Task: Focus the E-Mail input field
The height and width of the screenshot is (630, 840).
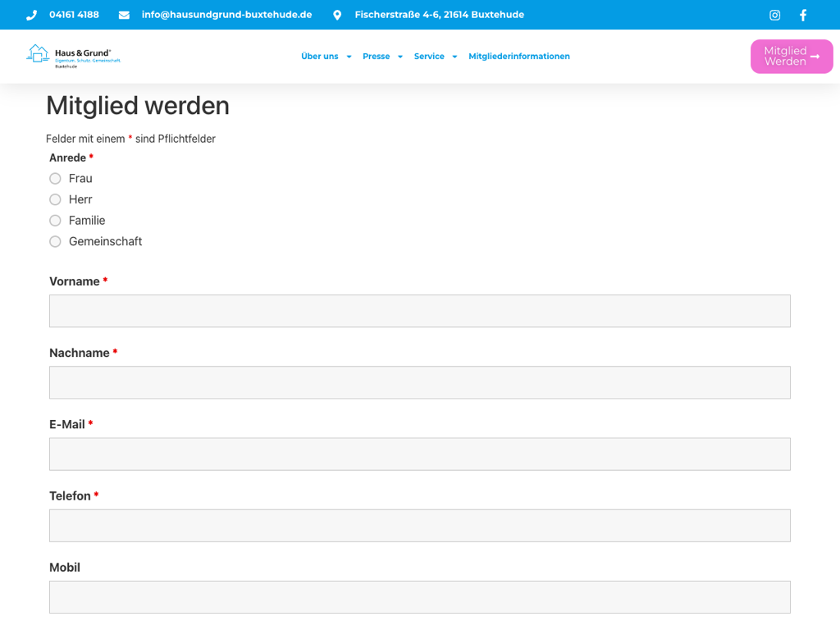Action: tap(420, 454)
